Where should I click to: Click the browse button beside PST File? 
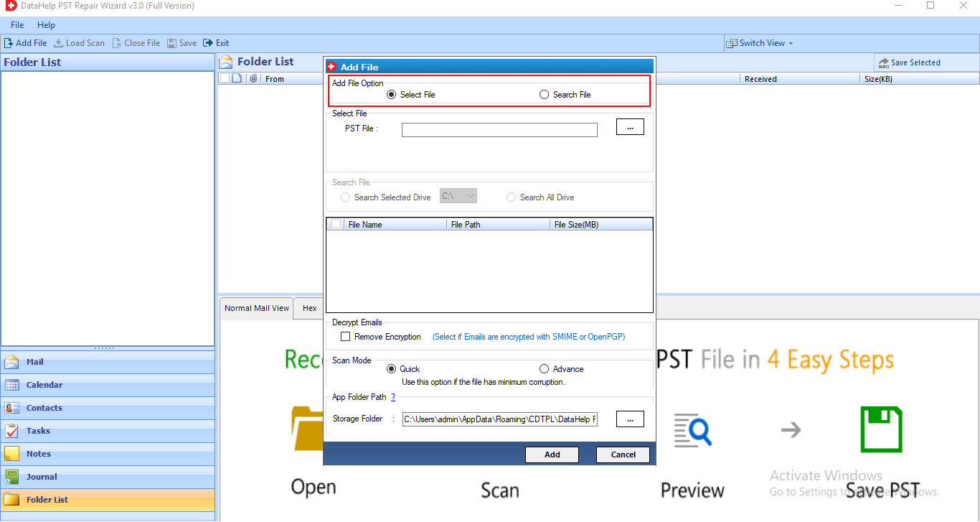(x=630, y=127)
